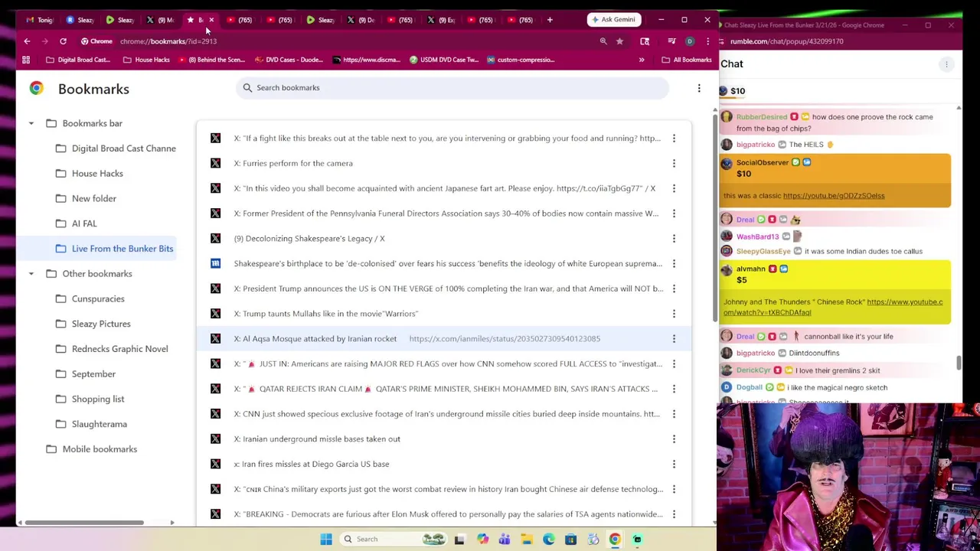Open the bookmarks manager organize menu
The image size is (980, 551).
(699, 89)
